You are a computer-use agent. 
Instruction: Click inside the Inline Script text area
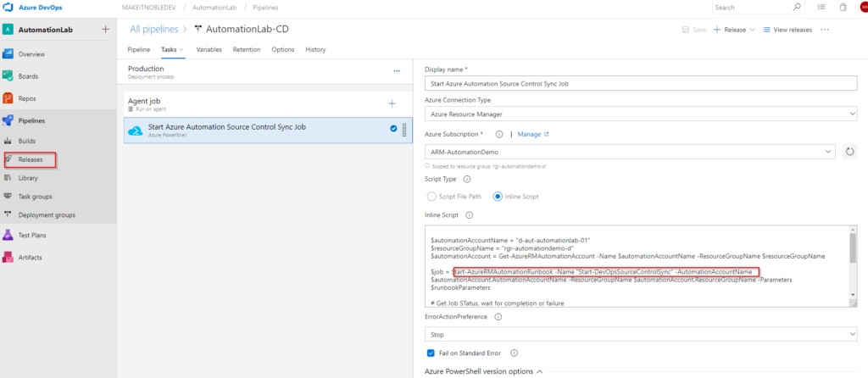[637, 265]
